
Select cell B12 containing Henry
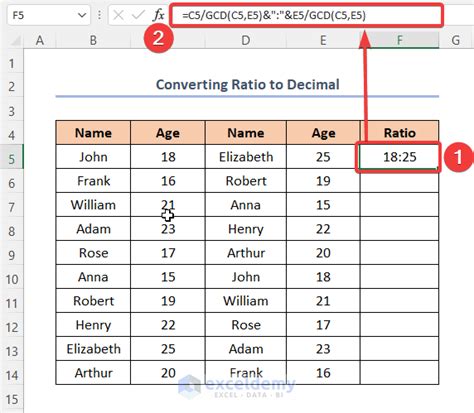tap(93, 325)
